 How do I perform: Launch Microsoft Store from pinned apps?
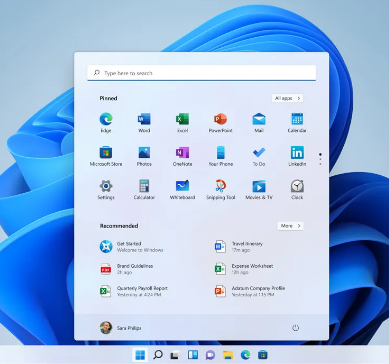106,156
